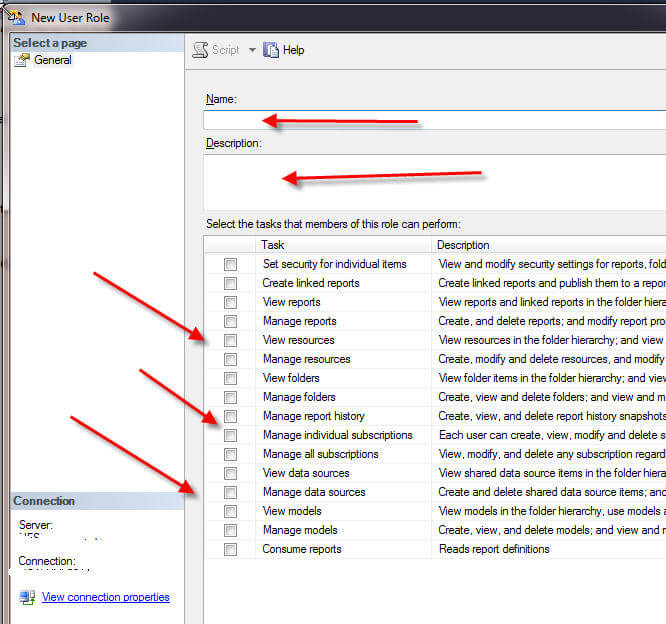This screenshot has width=666, height=624.
Task: Select the General page entry
Action: point(53,60)
